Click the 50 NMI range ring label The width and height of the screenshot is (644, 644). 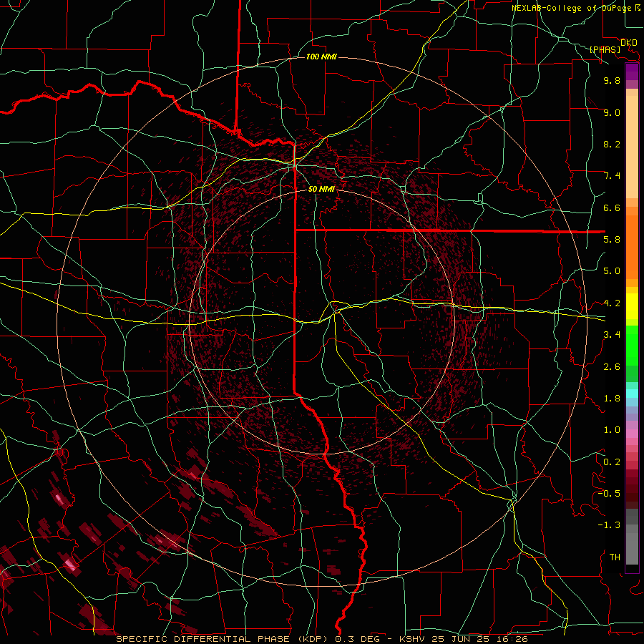[321, 189]
